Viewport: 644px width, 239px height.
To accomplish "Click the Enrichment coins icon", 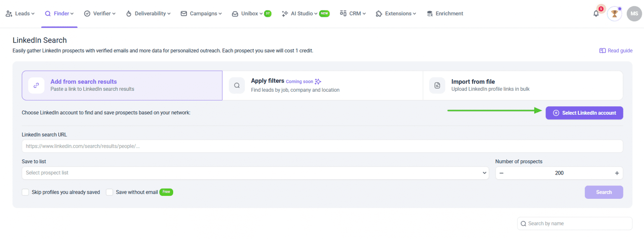I will [430, 14].
